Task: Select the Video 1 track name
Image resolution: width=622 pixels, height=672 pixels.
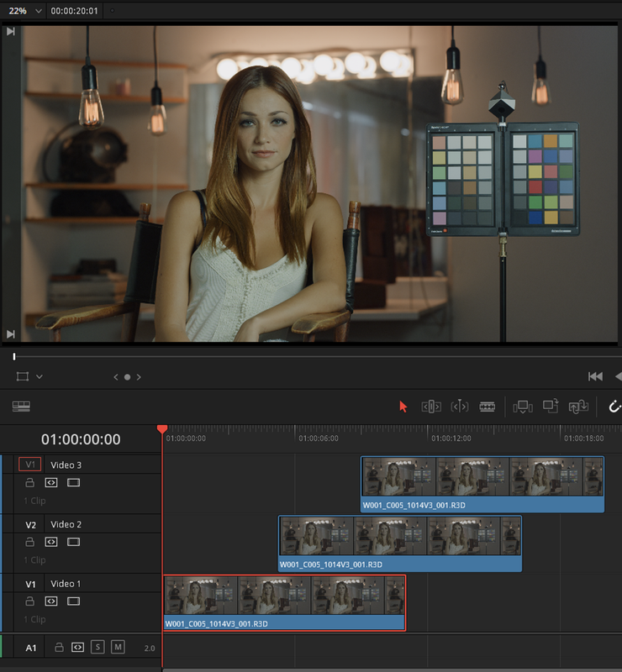Action: [66, 584]
